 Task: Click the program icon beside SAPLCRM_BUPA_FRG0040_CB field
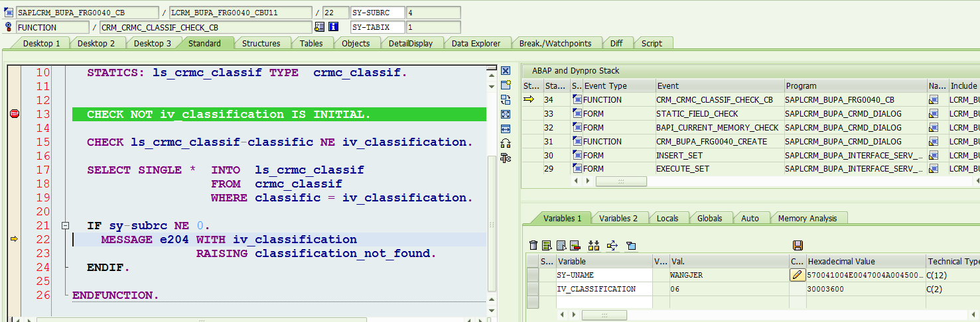point(9,13)
